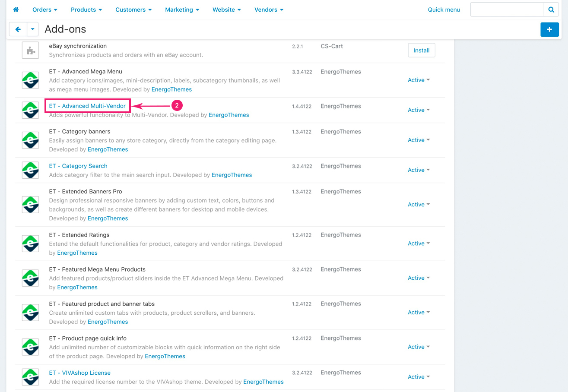Click the ET - Category banners logo icon
This screenshot has height=392, width=568.
31,140
